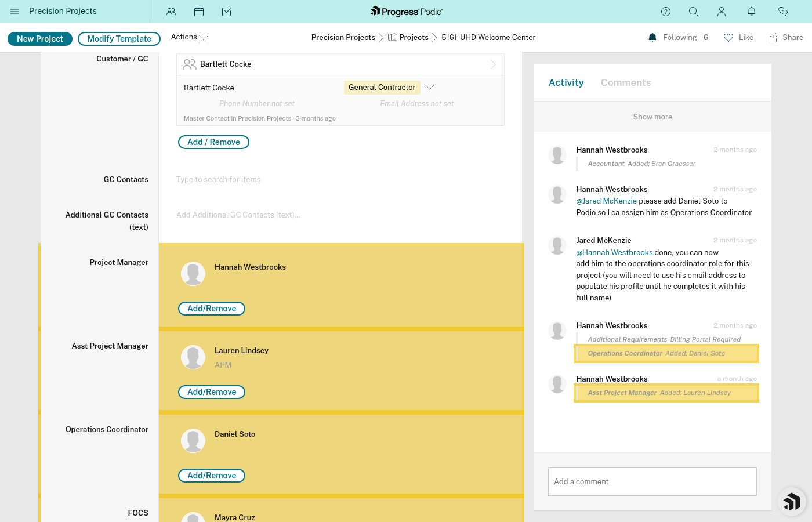The width and height of the screenshot is (812, 522).
Task: Open the notifications bell
Action: pyautogui.click(x=751, y=12)
